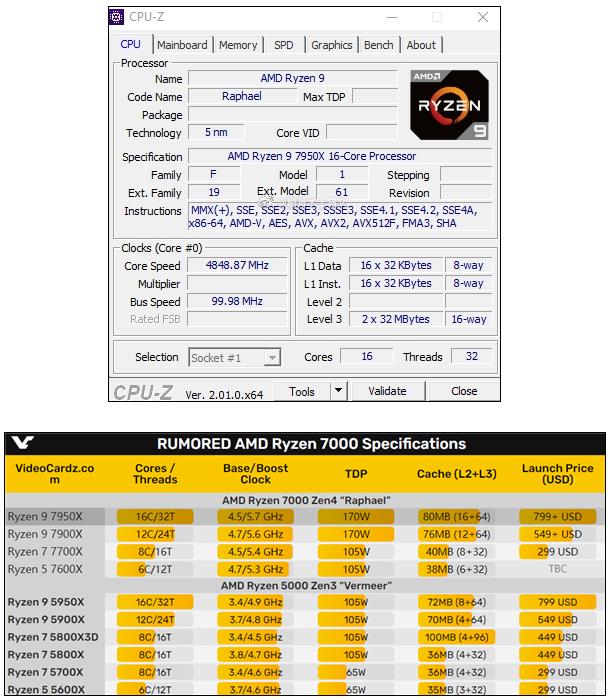
Task: Click the Ryzen 9 7900X row name
Action: [45, 534]
